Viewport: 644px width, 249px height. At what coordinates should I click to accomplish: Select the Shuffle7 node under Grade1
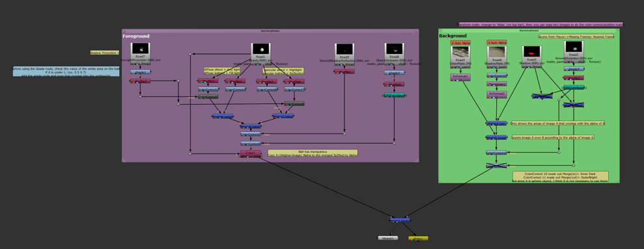click(x=141, y=81)
